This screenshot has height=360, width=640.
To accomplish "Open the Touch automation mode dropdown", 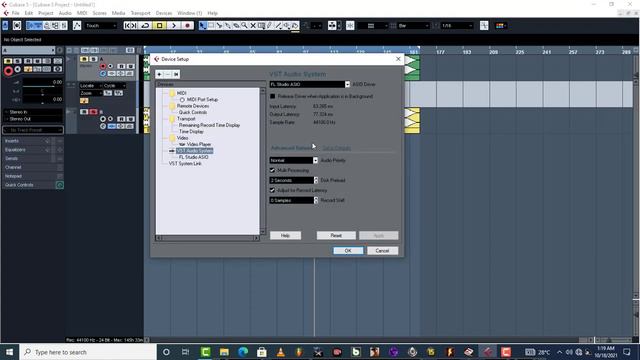I will click(101, 25).
